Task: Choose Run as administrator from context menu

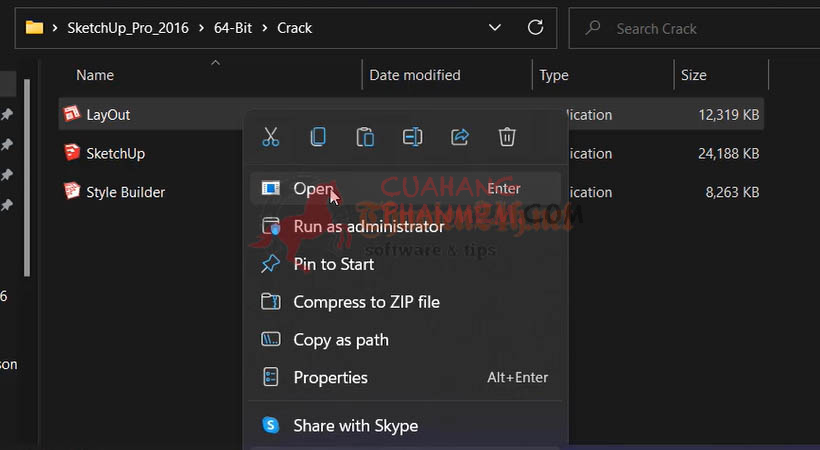Action: pyautogui.click(x=368, y=226)
